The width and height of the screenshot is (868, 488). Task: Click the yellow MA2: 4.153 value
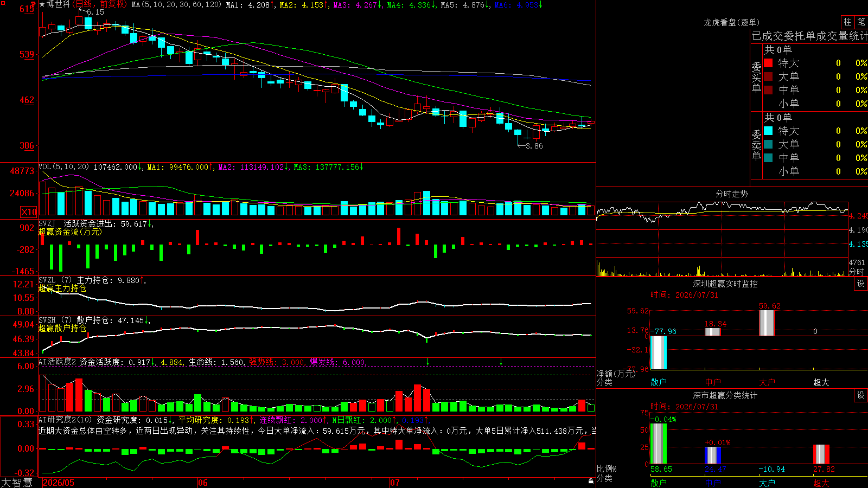click(304, 5)
